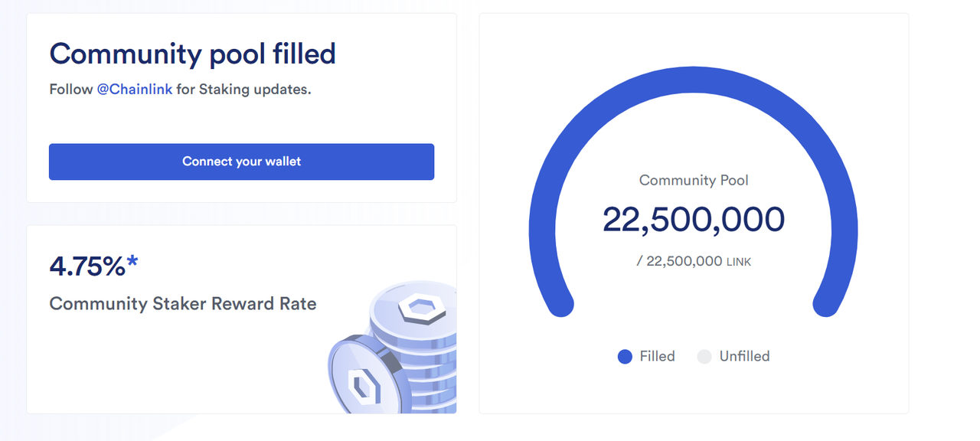This screenshot has height=441, width=980.
Task: Click the large 22,500,000 pool amount
Action: (x=693, y=220)
